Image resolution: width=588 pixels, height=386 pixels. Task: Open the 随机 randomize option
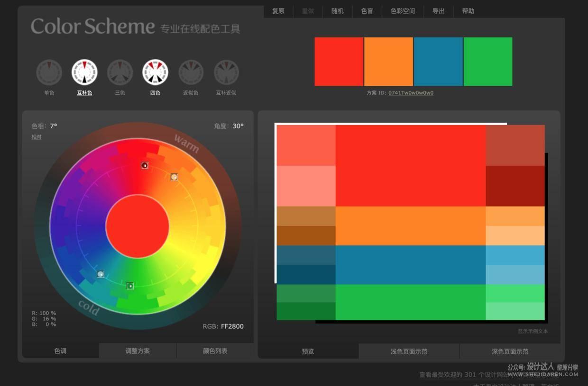click(337, 11)
